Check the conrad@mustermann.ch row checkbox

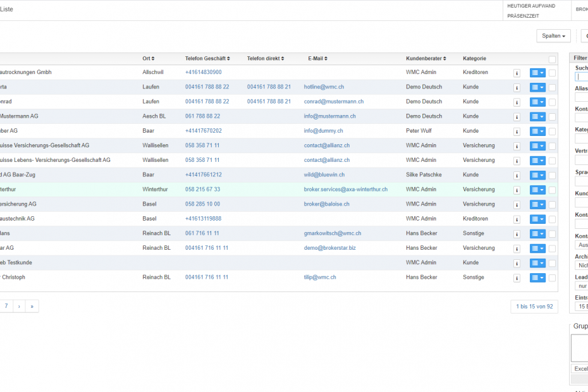(552, 102)
